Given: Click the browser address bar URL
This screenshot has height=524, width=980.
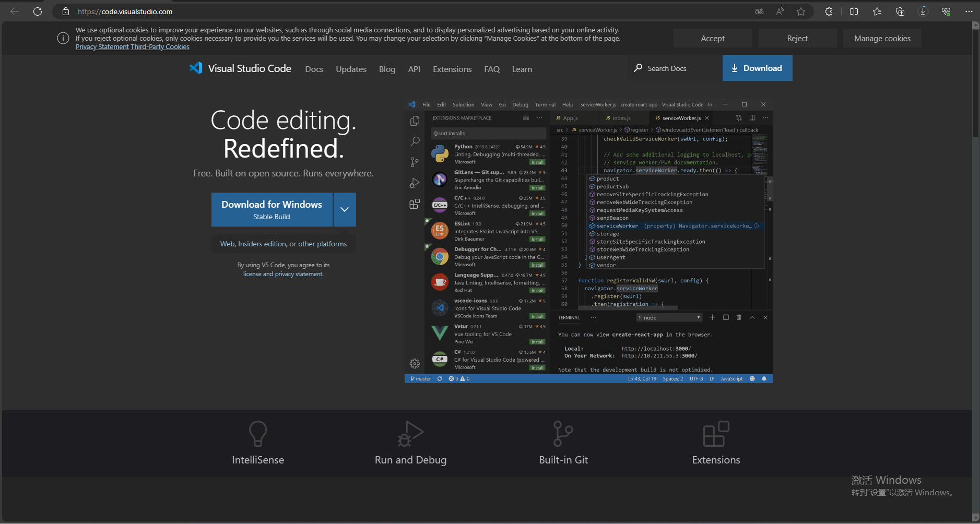Looking at the screenshot, I should [x=125, y=11].
